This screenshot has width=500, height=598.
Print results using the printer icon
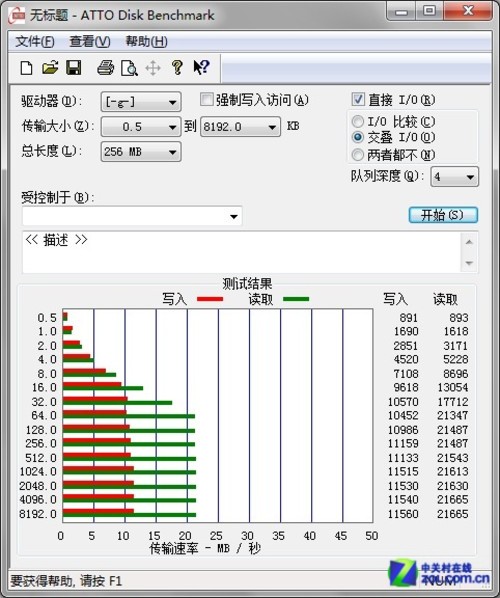pos(105,68)
